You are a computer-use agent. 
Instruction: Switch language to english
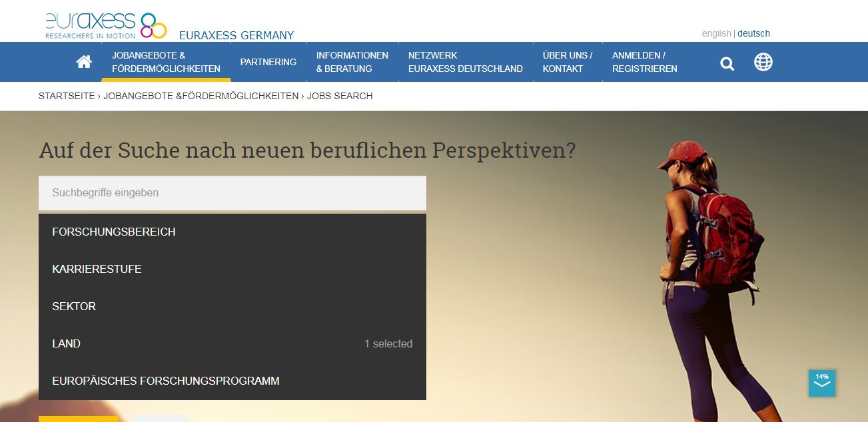coord(716,33)
